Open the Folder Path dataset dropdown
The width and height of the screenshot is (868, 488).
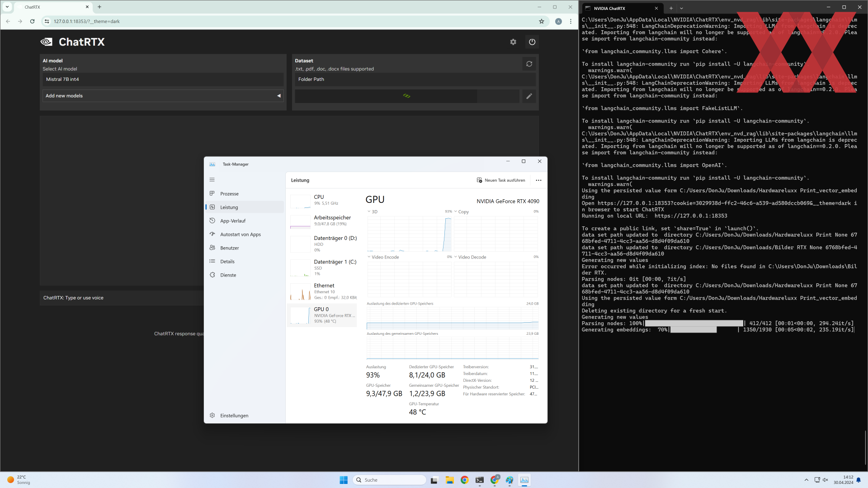pyautogui.click(x=415, y=80)
